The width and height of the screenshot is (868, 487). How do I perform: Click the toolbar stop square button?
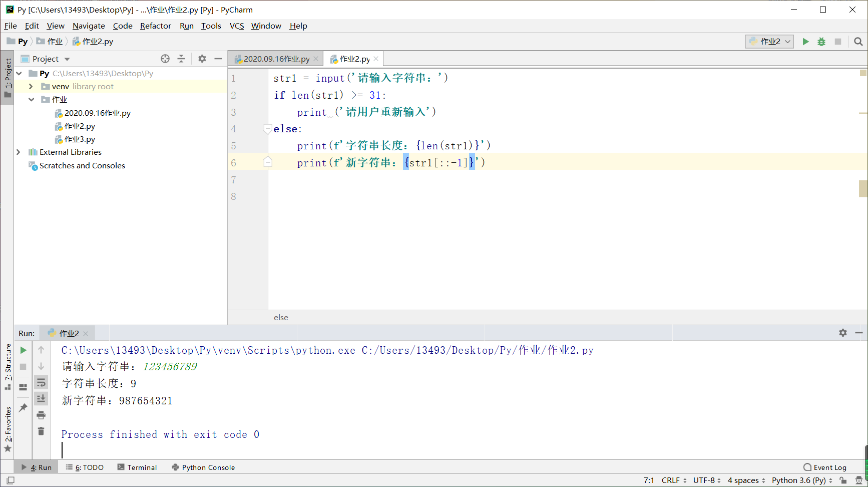(838, 42)
